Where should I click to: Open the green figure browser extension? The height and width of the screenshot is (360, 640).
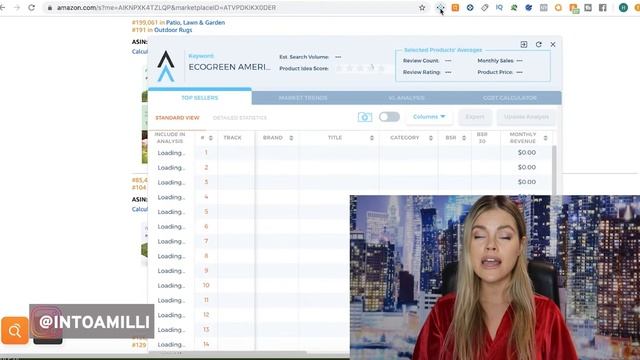[514, 7]
